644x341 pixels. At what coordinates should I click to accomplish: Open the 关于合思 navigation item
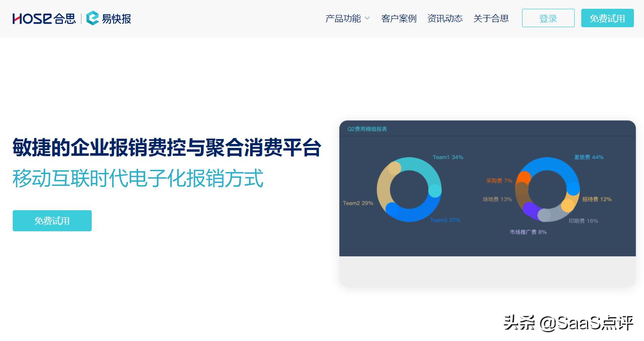(491, 18)
